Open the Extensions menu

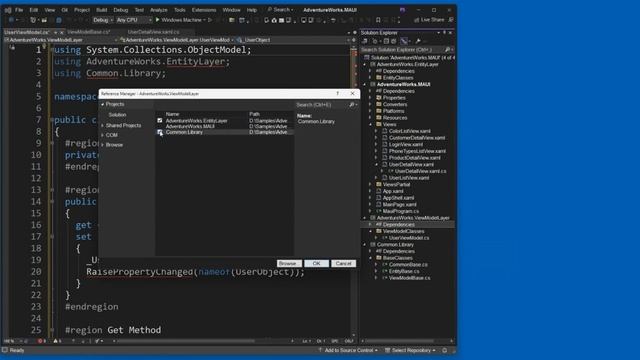click(x=204, y=10)
